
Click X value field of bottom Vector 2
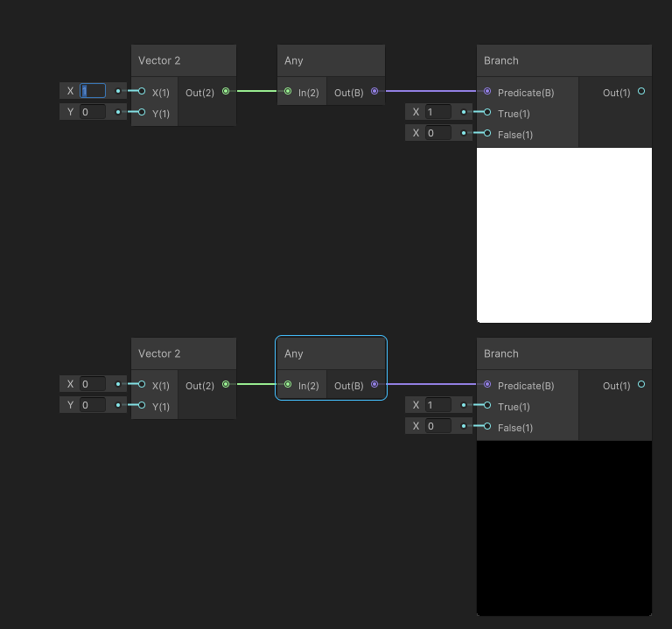tap(93, 384)
